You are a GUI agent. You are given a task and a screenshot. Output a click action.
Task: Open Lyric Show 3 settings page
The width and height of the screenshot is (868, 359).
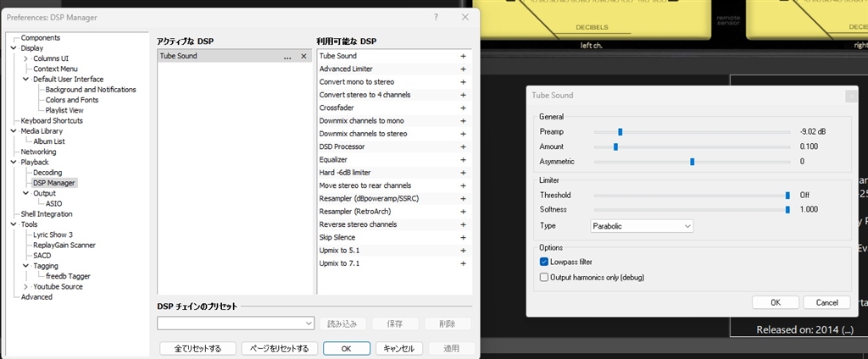[53, 235]
